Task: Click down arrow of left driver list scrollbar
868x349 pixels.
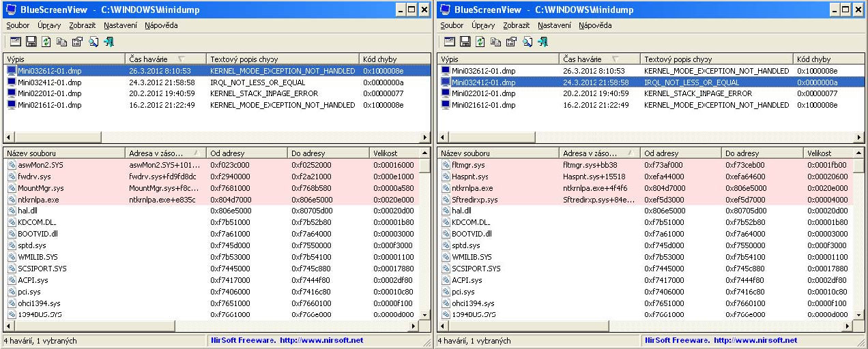Action: pyautogui.click(x=424, y=314)
